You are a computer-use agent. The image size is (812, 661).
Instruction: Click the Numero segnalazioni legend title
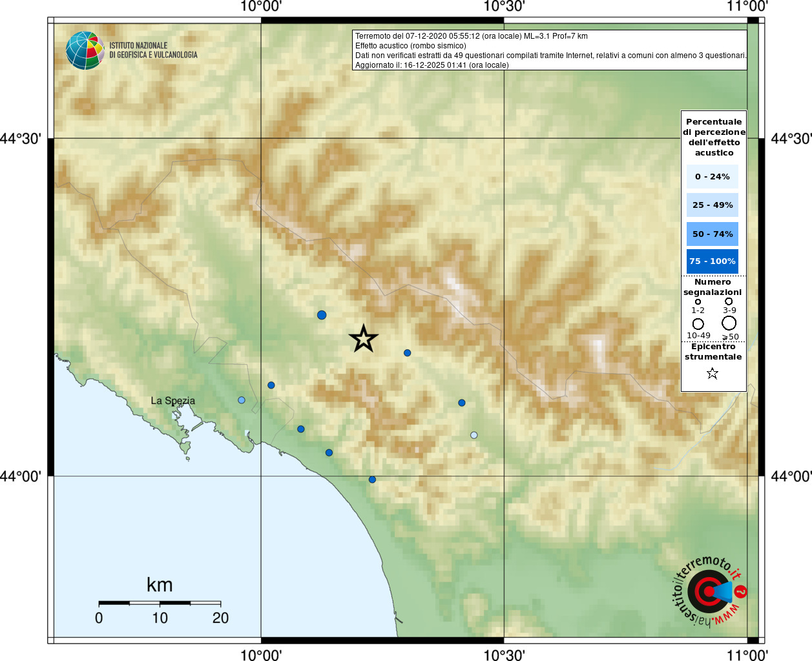pos(713,287)
